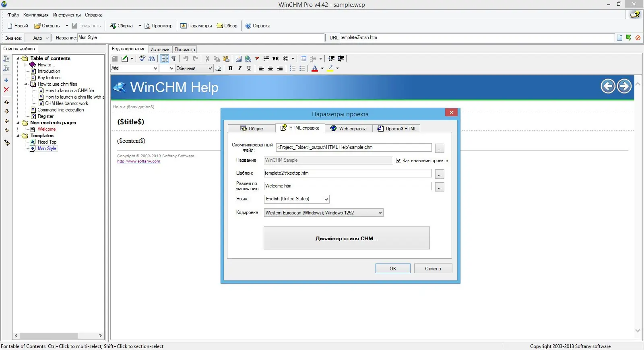Click the decrease indent icon
The width and height of the screenshot is (644, 350).
(x=331, y=58)
